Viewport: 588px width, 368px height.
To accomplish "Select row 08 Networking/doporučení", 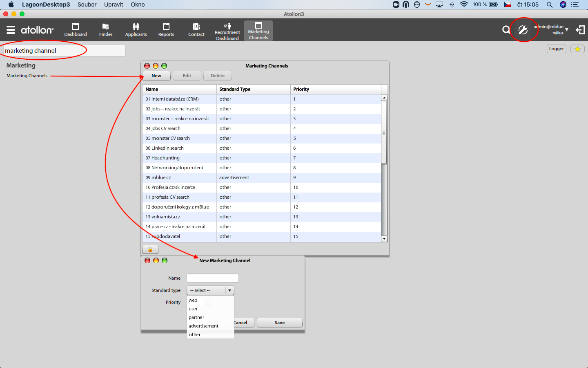I will (x=262, y=168).
